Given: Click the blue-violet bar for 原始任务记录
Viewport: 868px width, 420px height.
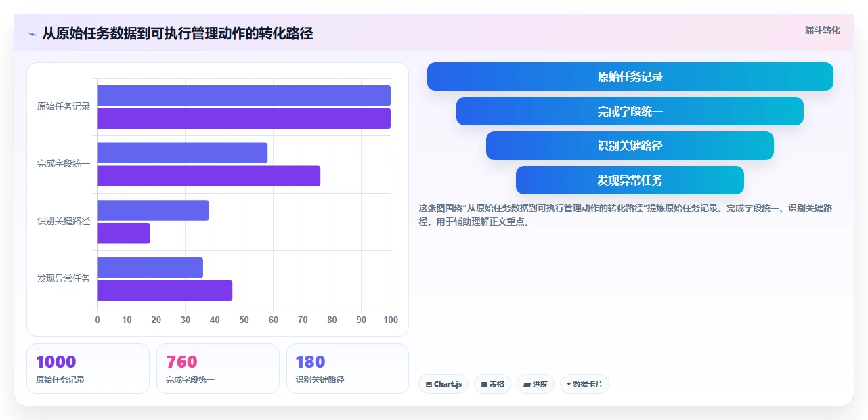Looking at the screenshot, I should (x=244, y=96).
